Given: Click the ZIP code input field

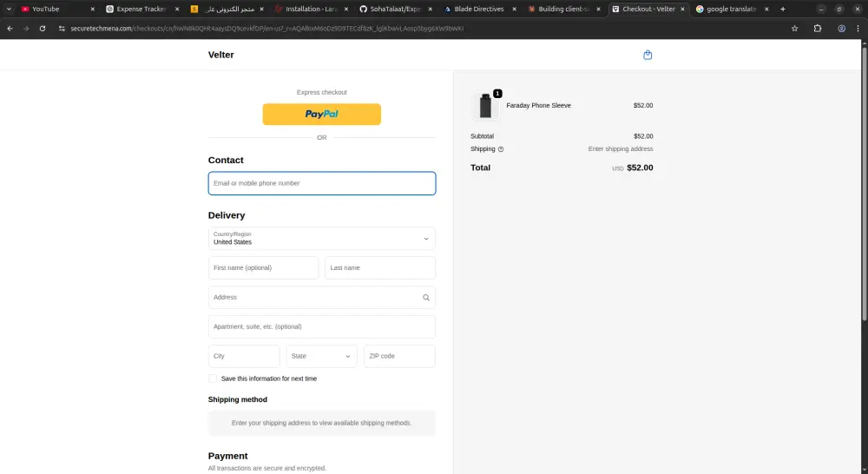Looking at the screenshot, I should click(399, 356).
